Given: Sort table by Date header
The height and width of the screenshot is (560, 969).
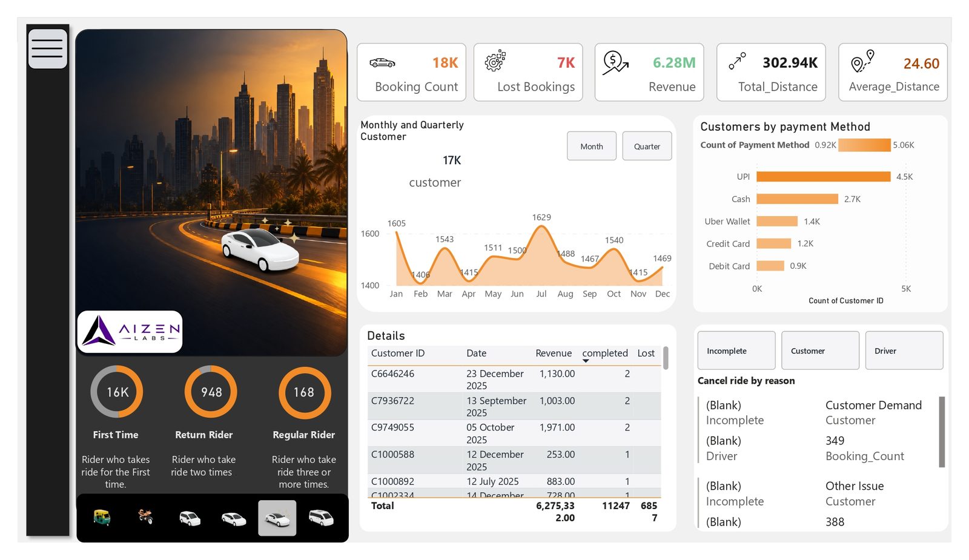Looking at the screenshot, I should 476,353.
